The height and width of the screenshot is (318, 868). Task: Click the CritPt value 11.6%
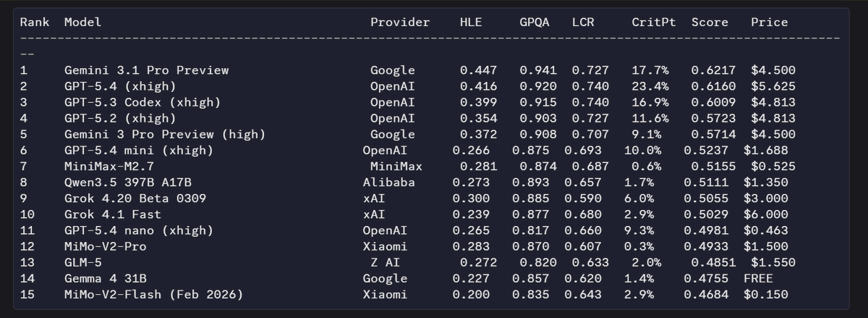tap(650, 118)
